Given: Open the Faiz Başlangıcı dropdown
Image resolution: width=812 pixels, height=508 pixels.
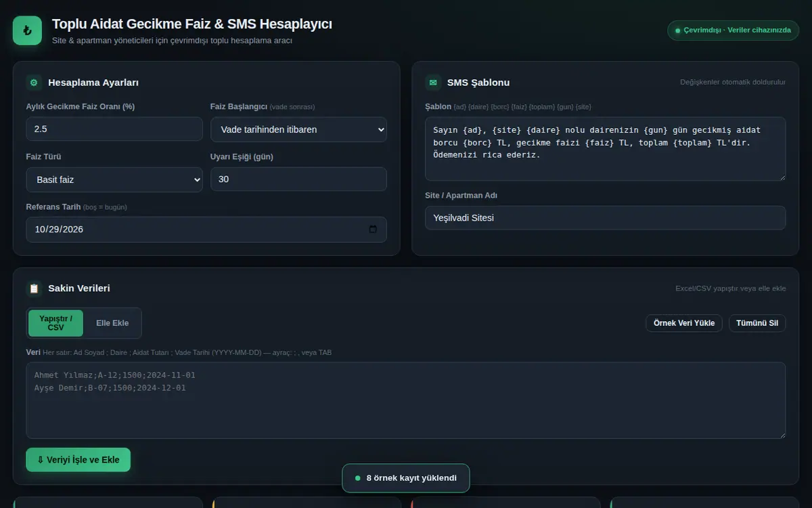Looking at the screenshot, I should [298, 129].
